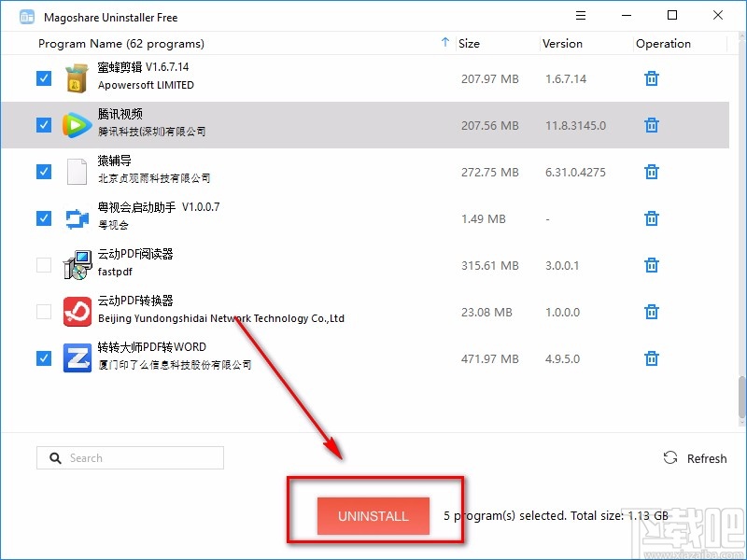
Task: Check the 云动PDF转换器 checkbox
Action: point(44,312)
